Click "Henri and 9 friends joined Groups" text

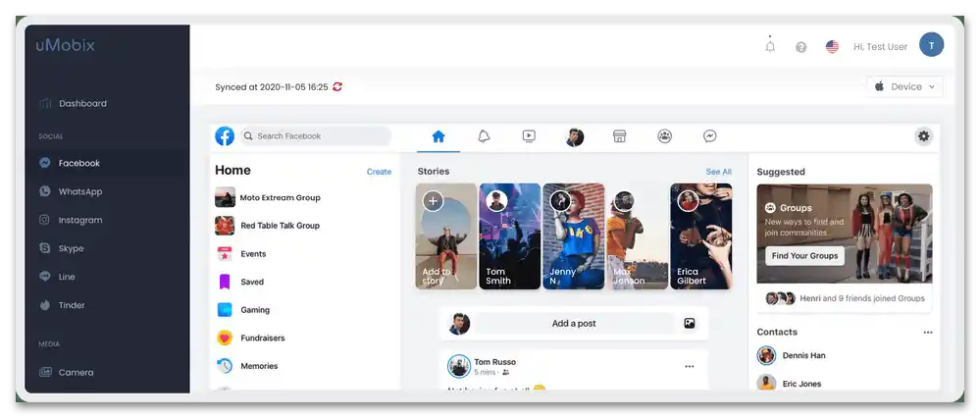(x=862, y=298)
